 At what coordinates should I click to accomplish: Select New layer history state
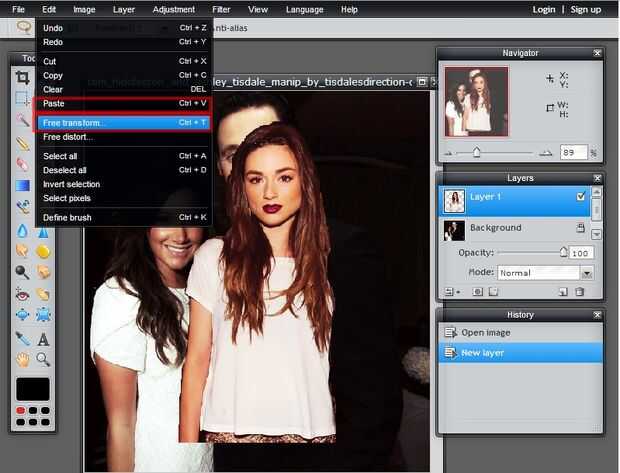coord(520,352)
